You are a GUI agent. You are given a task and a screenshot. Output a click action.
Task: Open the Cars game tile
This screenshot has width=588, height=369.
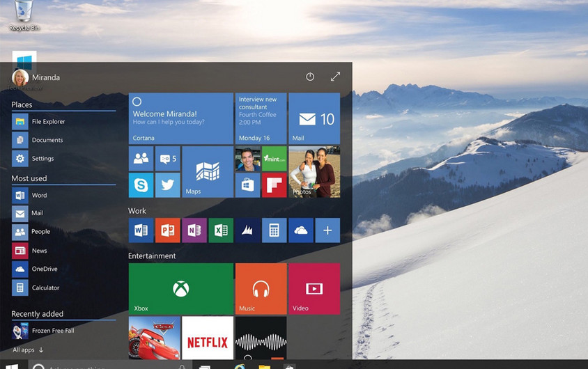pyautogui.click(x=155, y=338)
